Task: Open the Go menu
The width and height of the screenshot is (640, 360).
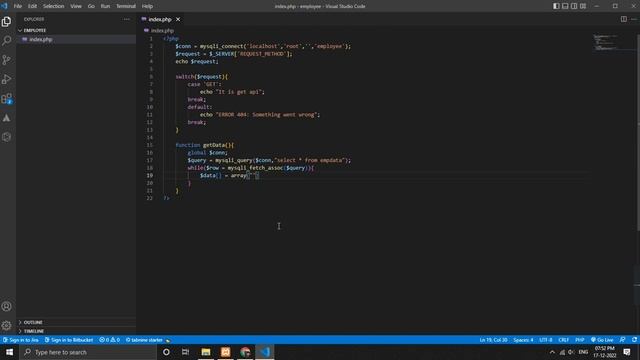Action: (x=91, y=6)
